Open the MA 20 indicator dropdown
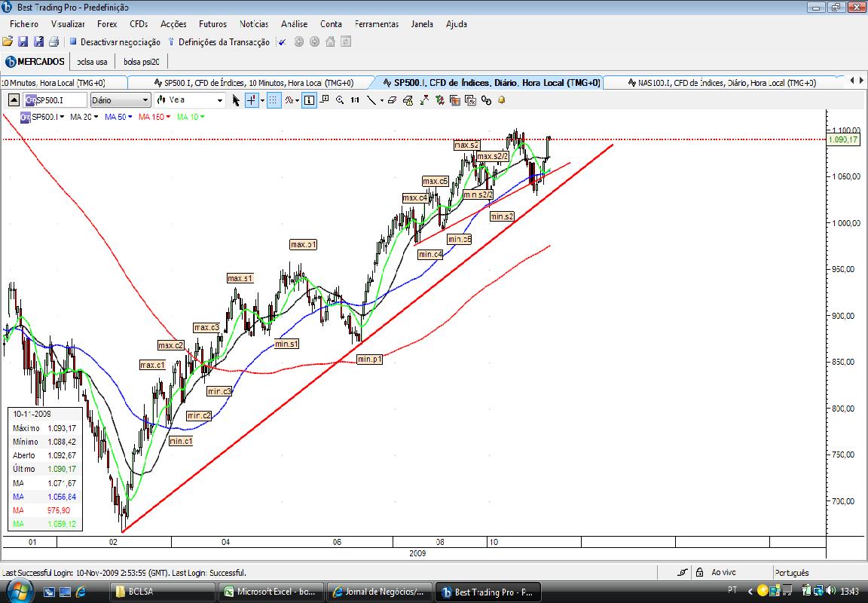The height and width of the screenshot is (603, 868). pyautogui.click(x=96, y=117)
